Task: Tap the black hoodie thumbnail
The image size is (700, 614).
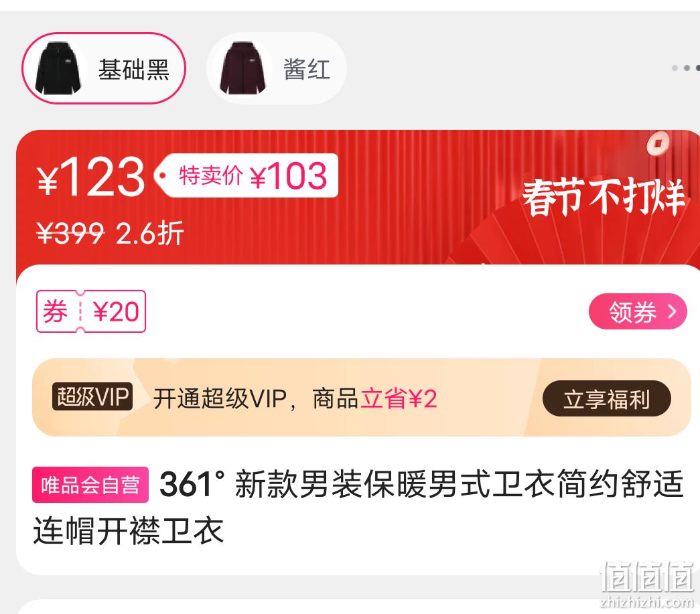Action: 58,68
